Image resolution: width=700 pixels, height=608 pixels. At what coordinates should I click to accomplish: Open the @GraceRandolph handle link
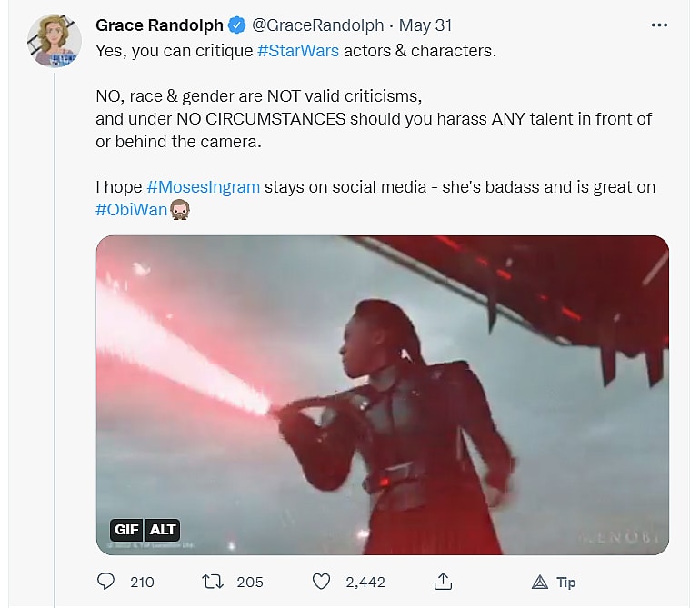(309, 26)
